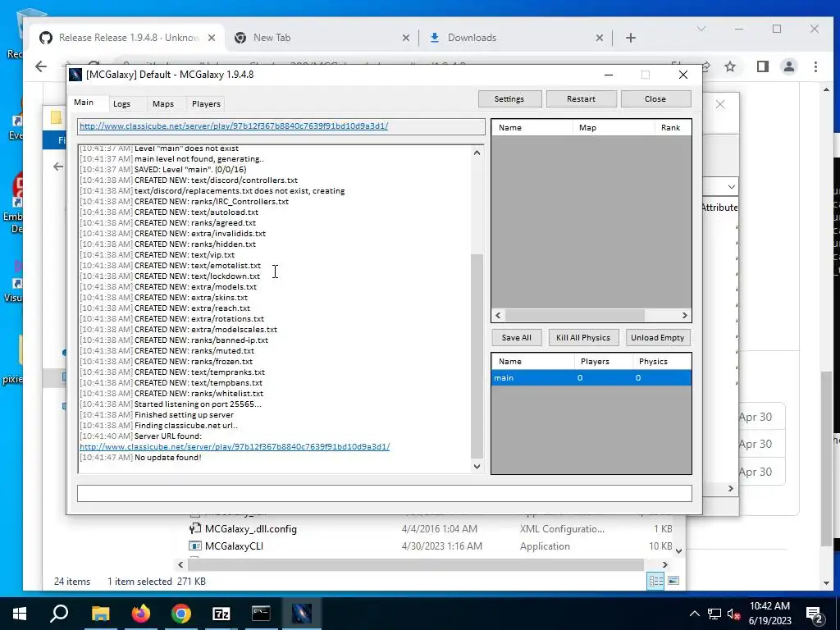840x630 pixels.
Task: Open Chrome from the taskbar
Action: coord(181,614)
